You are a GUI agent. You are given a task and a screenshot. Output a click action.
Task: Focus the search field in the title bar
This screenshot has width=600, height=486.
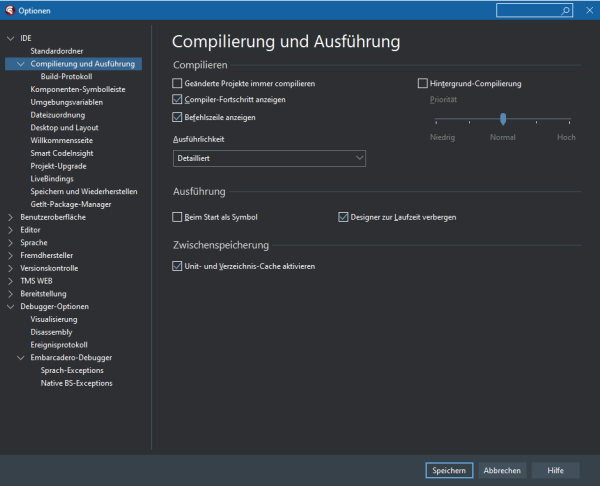(x=534, y=11)
